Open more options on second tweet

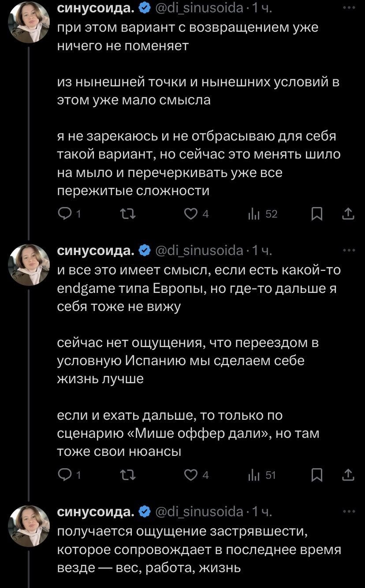(x=349, y=250)
